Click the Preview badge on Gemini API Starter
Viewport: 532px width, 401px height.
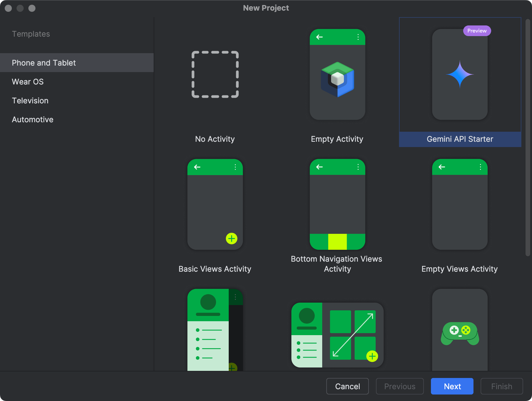[x=477, y=30]
